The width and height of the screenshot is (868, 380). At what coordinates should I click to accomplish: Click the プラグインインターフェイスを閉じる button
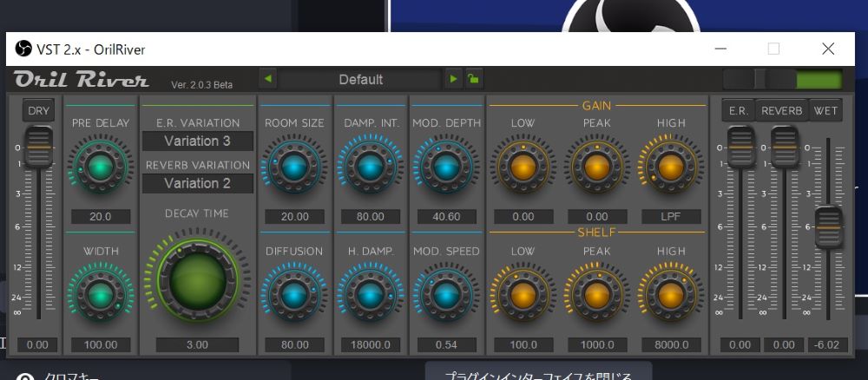538,371
